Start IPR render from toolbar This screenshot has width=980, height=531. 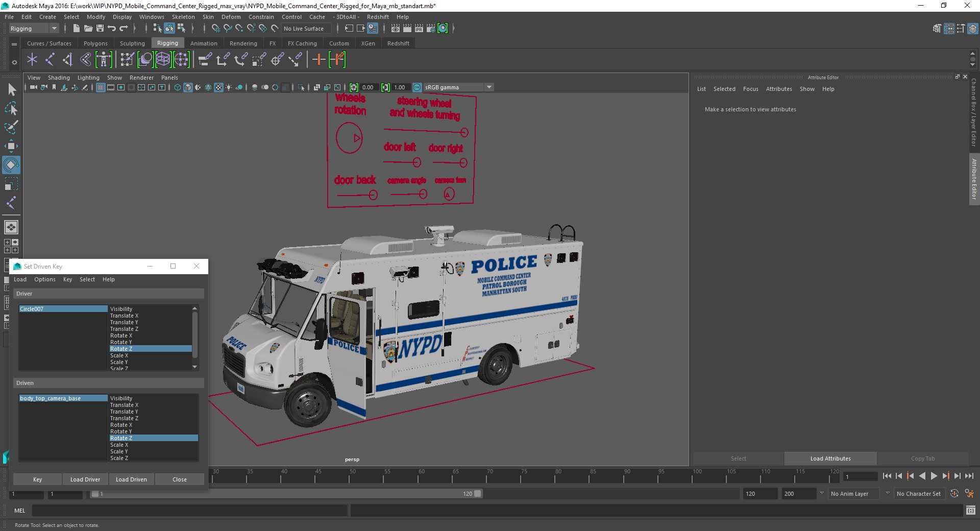coord(419,29)
